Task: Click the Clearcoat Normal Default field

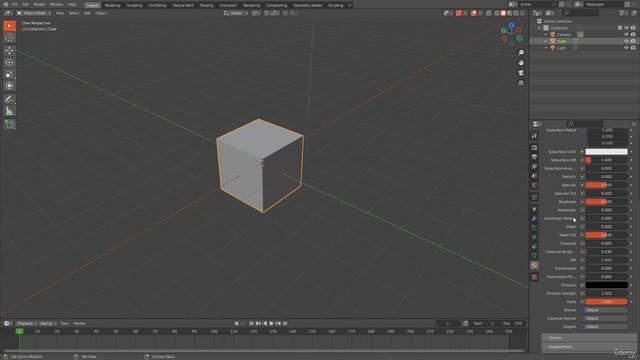Action: [607, 318]
